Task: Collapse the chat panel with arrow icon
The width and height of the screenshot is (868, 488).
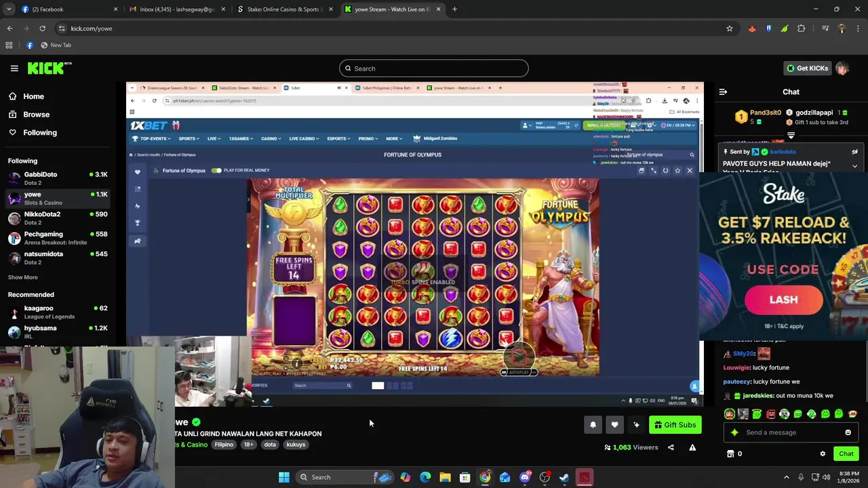Action: 723,91
